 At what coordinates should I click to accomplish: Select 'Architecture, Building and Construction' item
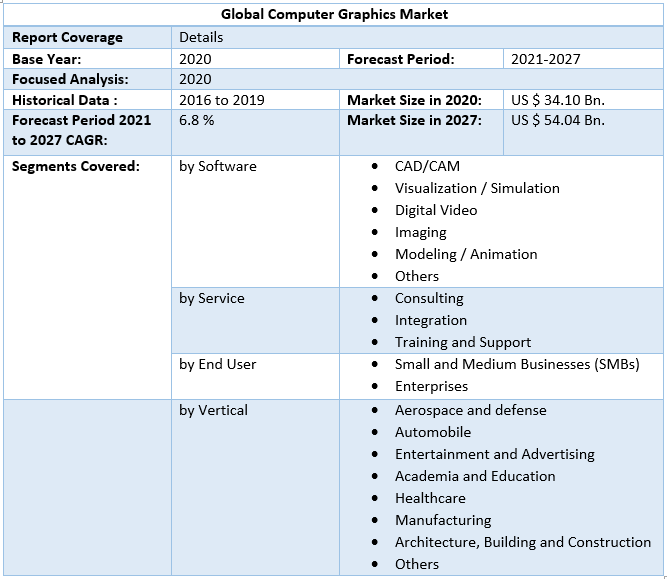tap(522, 542)
